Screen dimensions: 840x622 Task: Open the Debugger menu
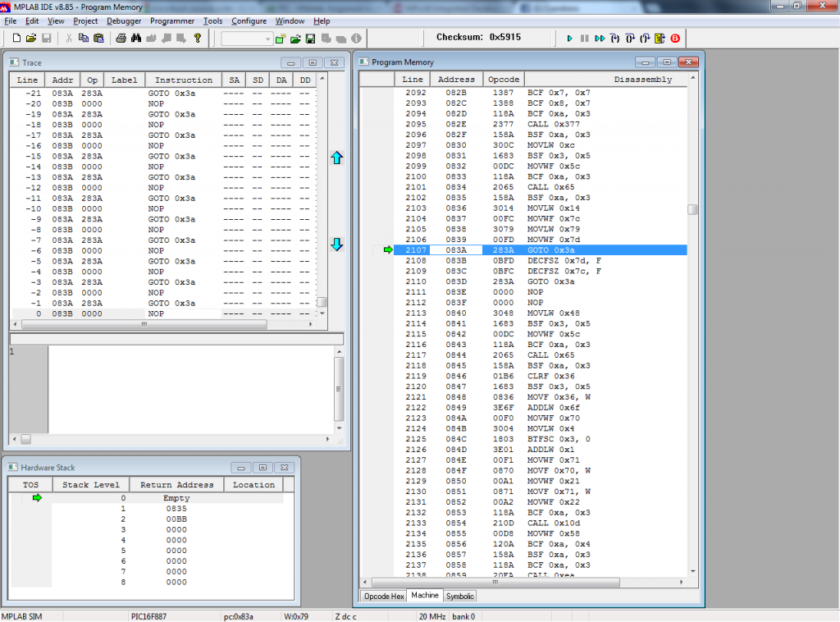[x=124, y=21]
